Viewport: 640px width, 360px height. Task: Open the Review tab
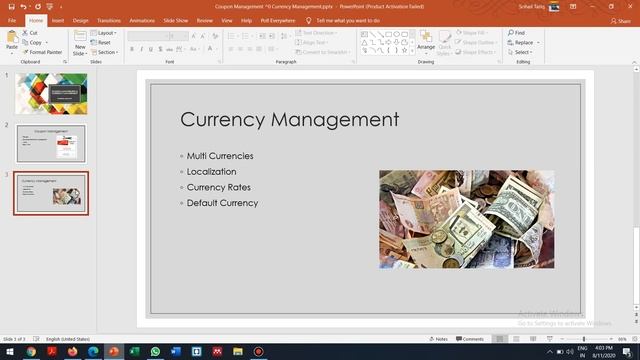pos(205,20)
